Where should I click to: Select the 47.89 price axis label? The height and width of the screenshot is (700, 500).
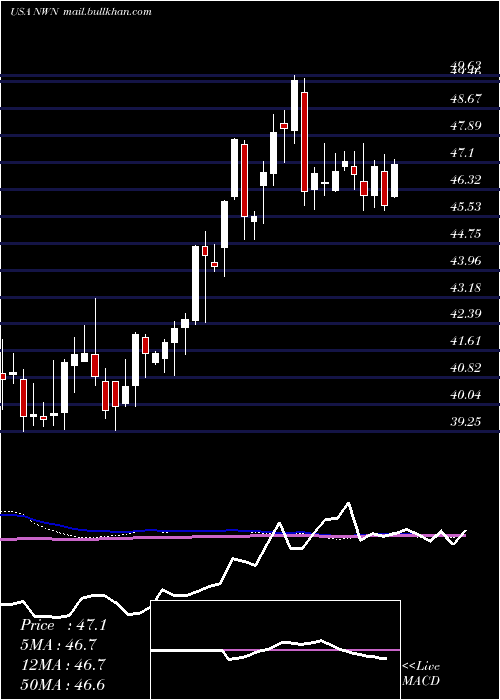tap(466, 125)
